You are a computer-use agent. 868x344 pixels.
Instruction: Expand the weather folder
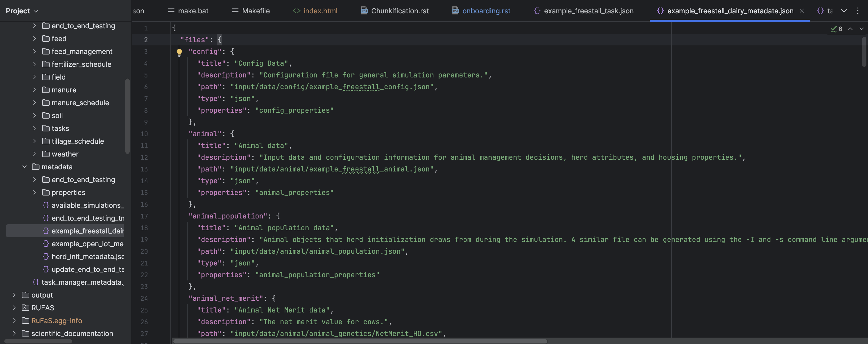[x=34, y=154]
